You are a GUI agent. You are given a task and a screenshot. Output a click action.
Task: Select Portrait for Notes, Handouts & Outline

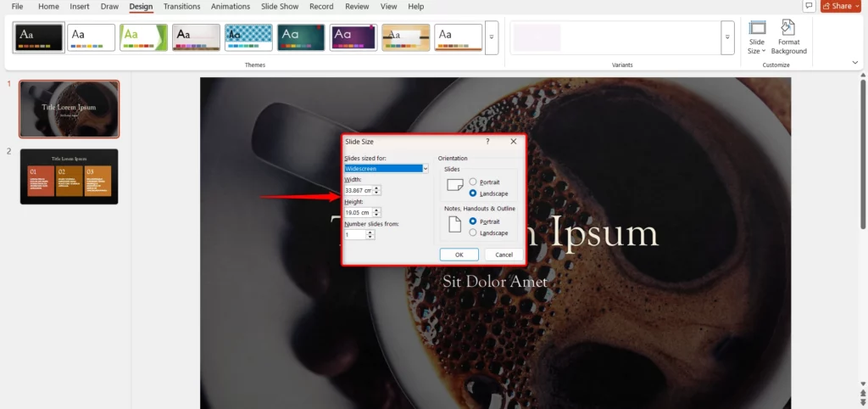[472, 221]
